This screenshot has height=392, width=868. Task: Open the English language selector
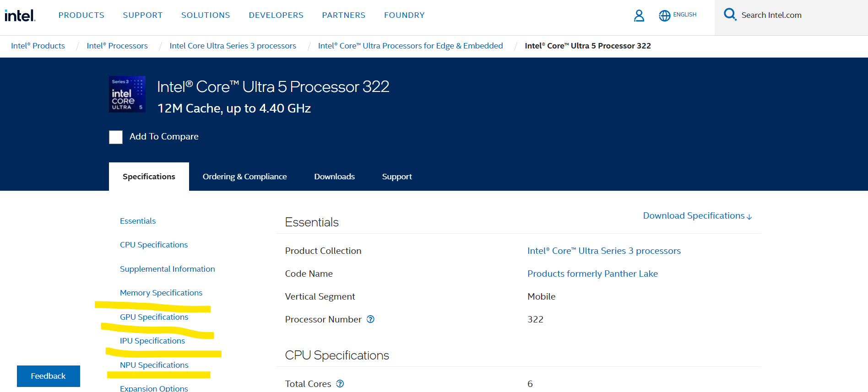684,15
